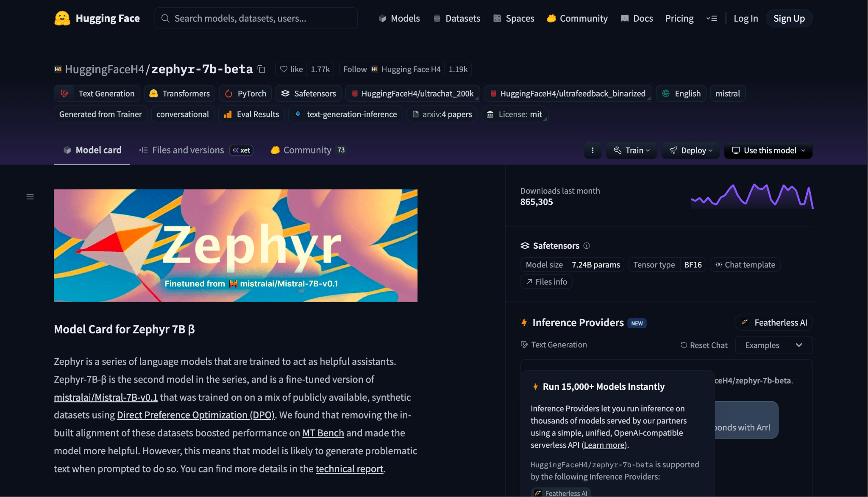Expand the extra navigation menu chevron

712,18
